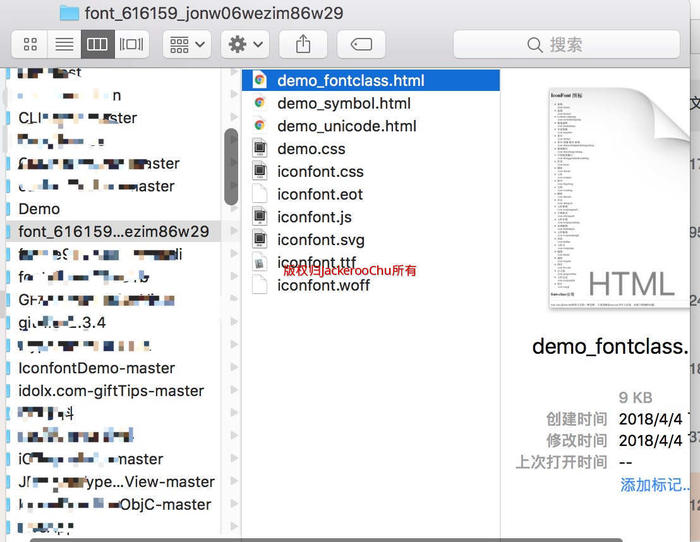
Task: Click Chrome icon of demo_unicode.html
Action: [259, 125]
